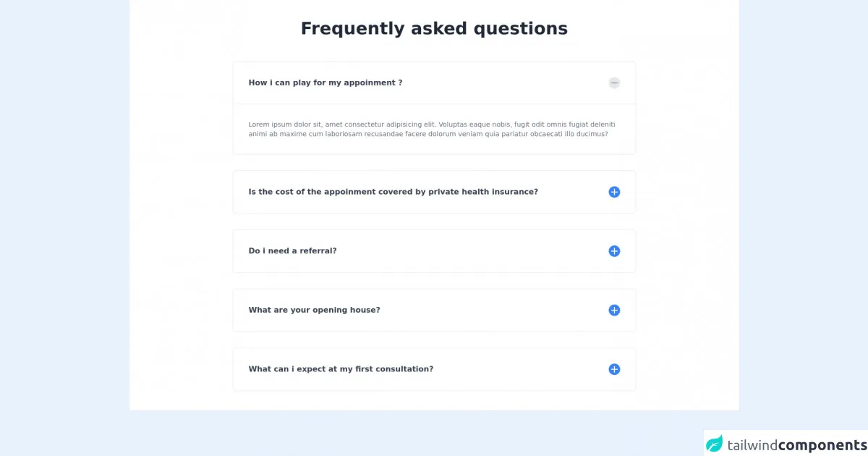Image resolution: width=868 pixels, height=456 pixels.
Task: Expand 'Is the cost of the appoinment covered' title
Action: click(393, 192)
